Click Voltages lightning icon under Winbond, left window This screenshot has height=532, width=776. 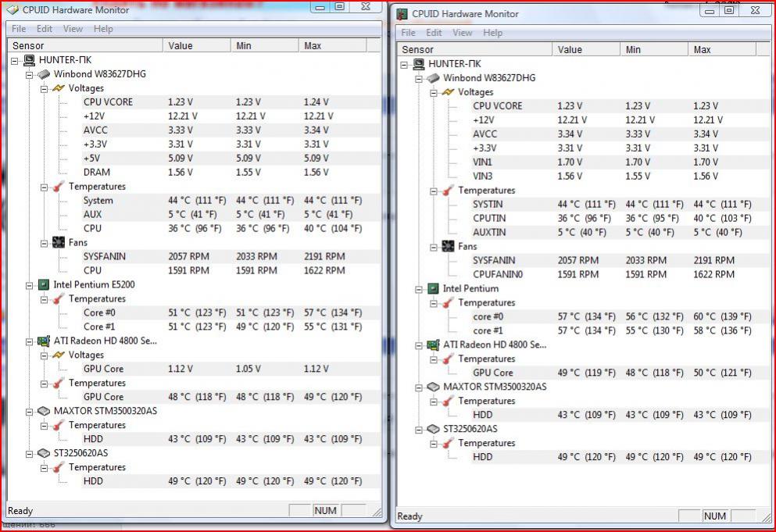click(x=59, y=88)
